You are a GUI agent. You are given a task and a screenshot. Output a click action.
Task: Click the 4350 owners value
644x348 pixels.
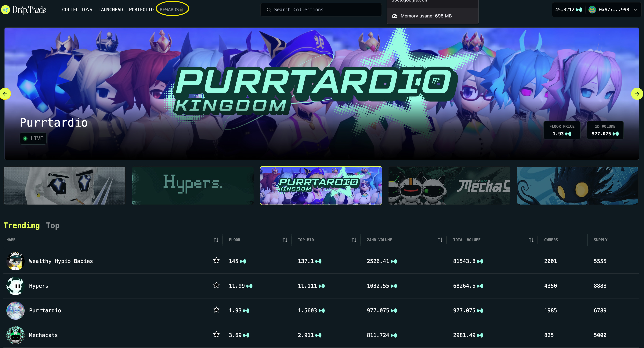click(x=551, y=286)
